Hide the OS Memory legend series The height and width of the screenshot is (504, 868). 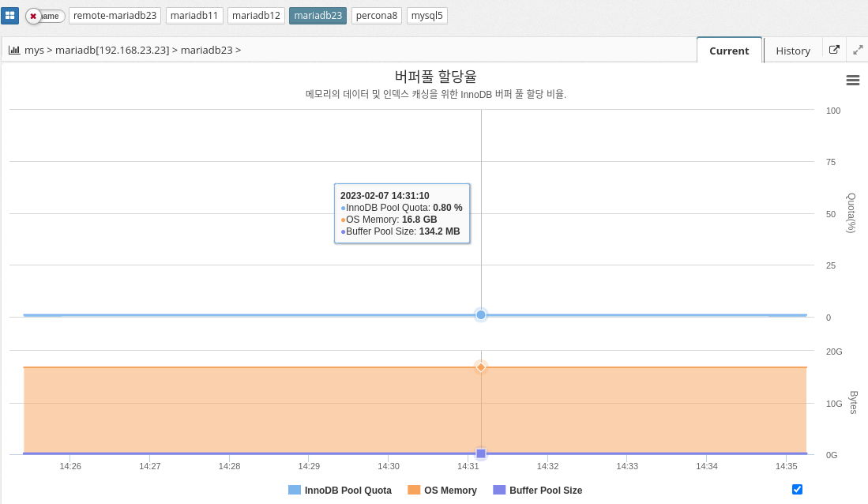tap(442, 491)
